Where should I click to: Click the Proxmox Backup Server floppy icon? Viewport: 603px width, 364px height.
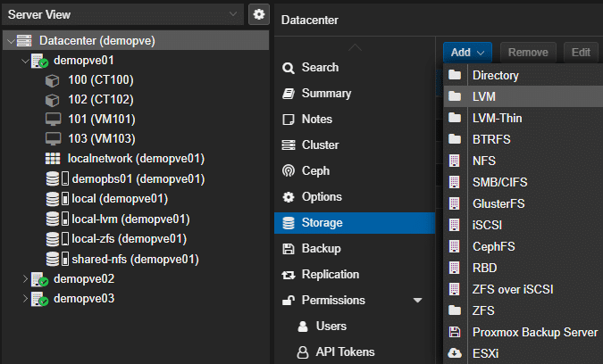click(x=454, y=332)
